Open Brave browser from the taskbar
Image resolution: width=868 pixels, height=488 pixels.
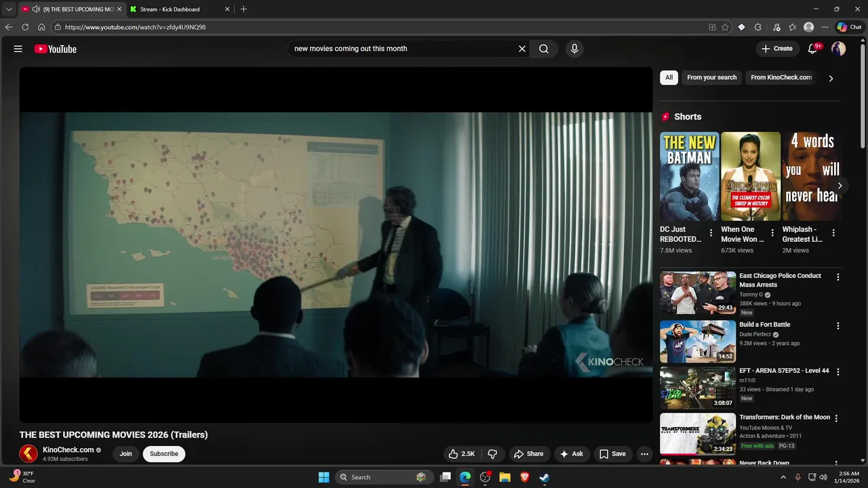tap(524, 477)
